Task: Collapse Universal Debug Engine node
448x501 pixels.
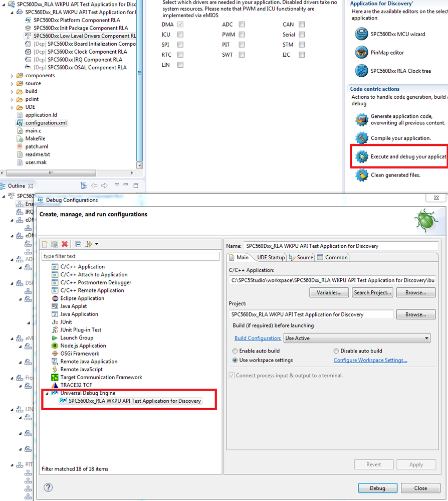Action: tap(47, 393)
